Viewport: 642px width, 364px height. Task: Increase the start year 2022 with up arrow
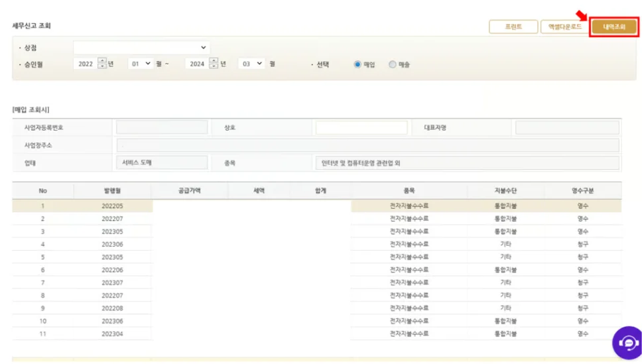coord(101,61)
